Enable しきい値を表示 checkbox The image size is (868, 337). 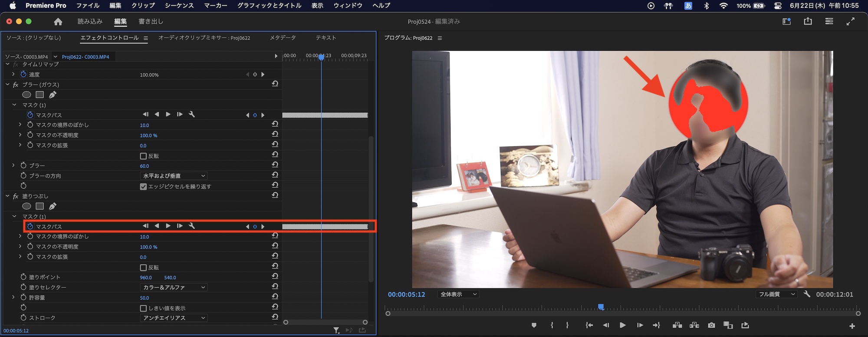143,308
